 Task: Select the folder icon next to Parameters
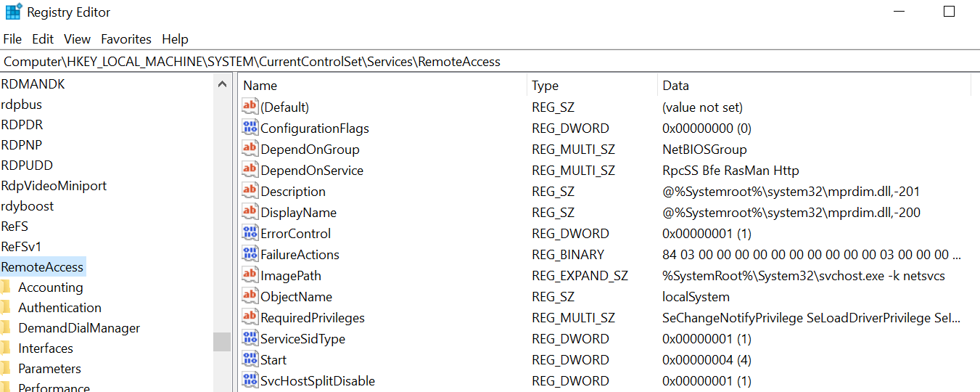[6, 369]
